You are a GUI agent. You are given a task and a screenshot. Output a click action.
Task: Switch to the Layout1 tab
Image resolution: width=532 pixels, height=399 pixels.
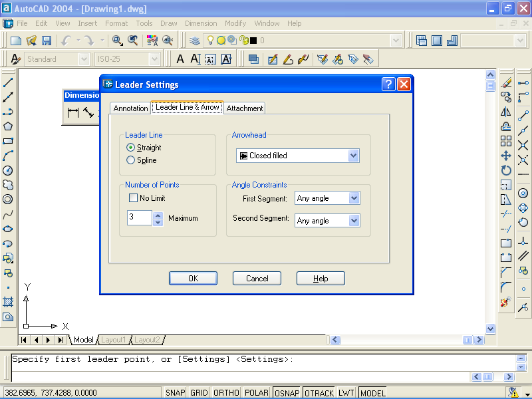coord(113,340)
